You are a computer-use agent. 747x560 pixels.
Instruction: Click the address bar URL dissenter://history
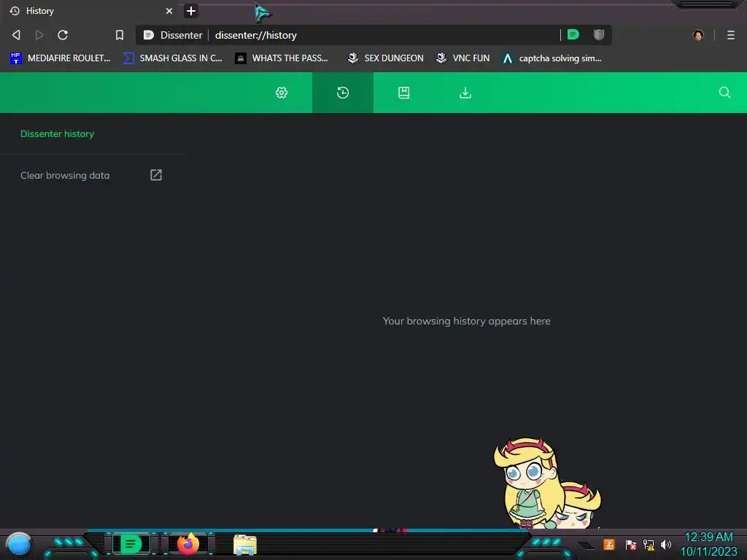click(x=256, y=35)
